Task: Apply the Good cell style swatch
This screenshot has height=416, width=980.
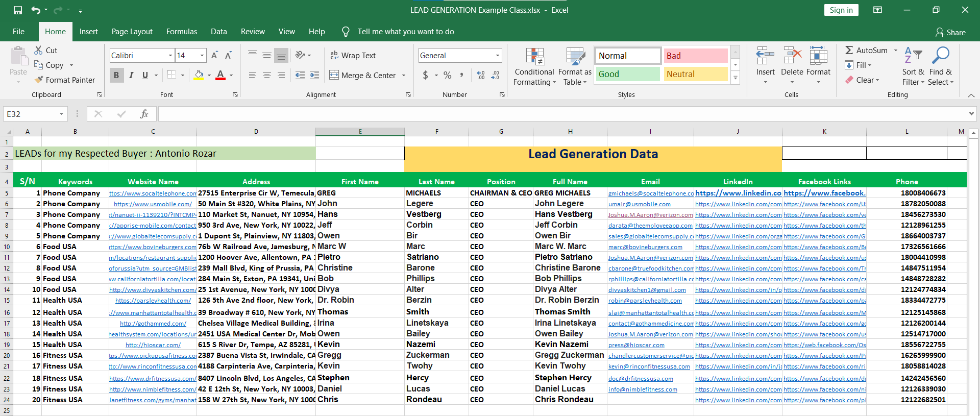Action: point(628,75)
